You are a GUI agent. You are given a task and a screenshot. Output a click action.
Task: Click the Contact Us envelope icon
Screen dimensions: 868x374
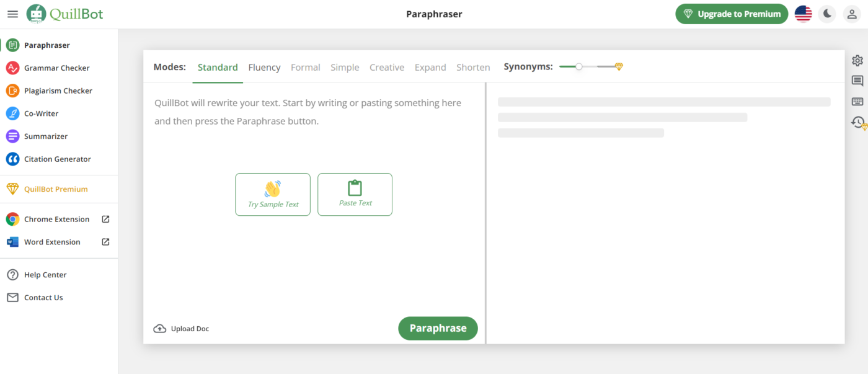point(12,298)
